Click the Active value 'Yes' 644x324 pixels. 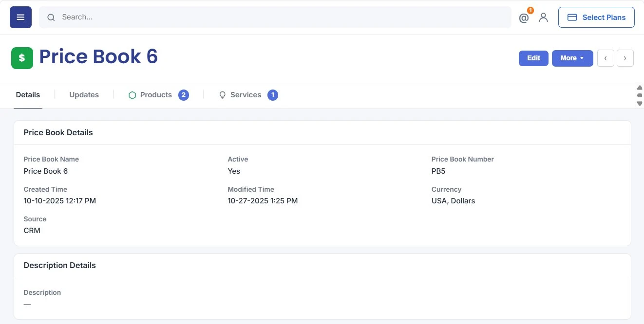click(x=234, y=171)
